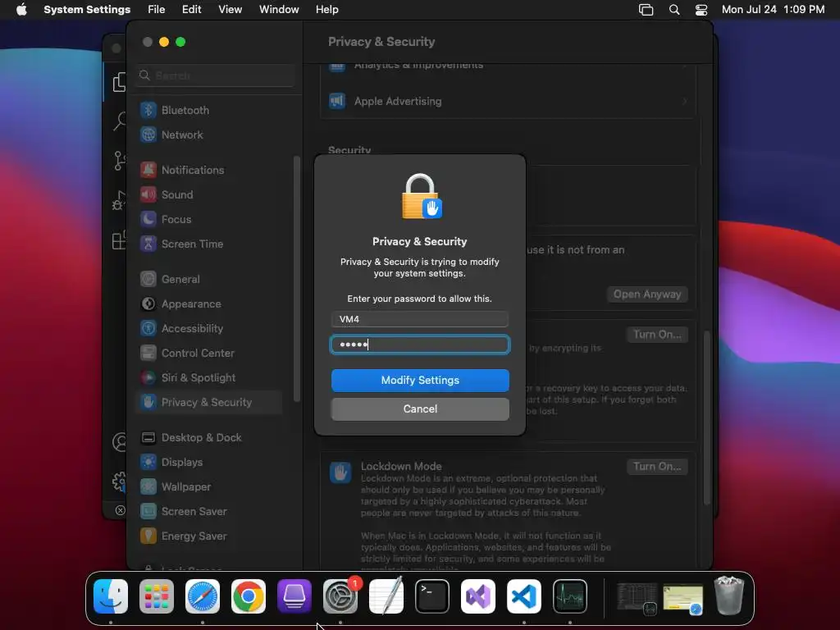840x630 pixels.
Task: Open the Edit menu
Action: [191, 10]
